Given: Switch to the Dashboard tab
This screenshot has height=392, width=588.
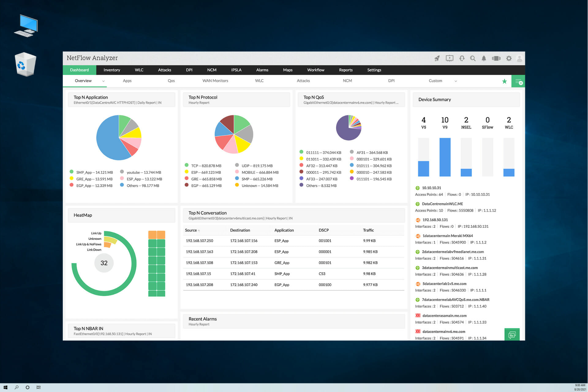Looking at the screenshot, I should pos(79,70).
